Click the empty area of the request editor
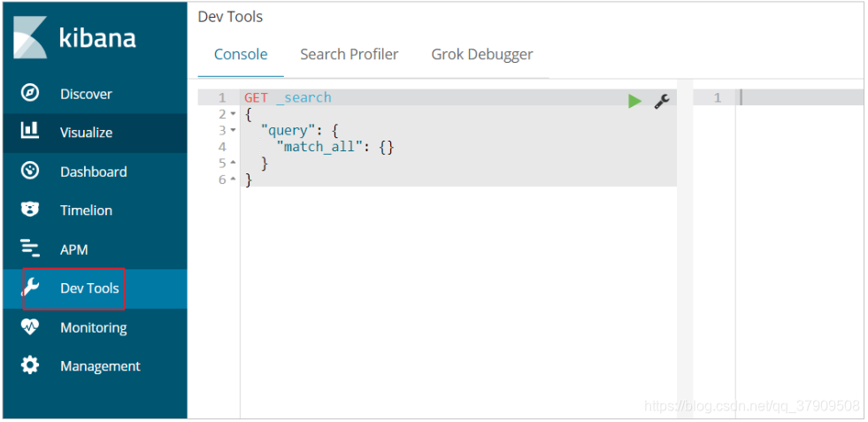 [x=458, y=302]
